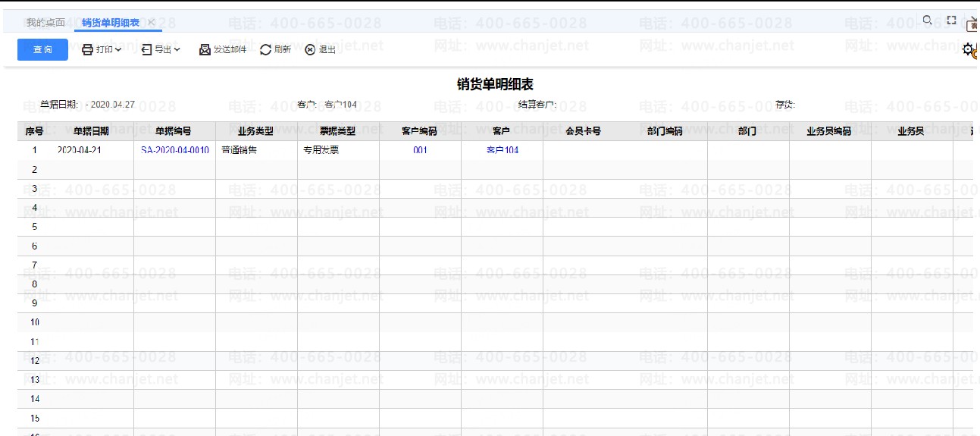980x436 pixels.
Task: Open customer code link 001
Action: (x=420, y=150)
